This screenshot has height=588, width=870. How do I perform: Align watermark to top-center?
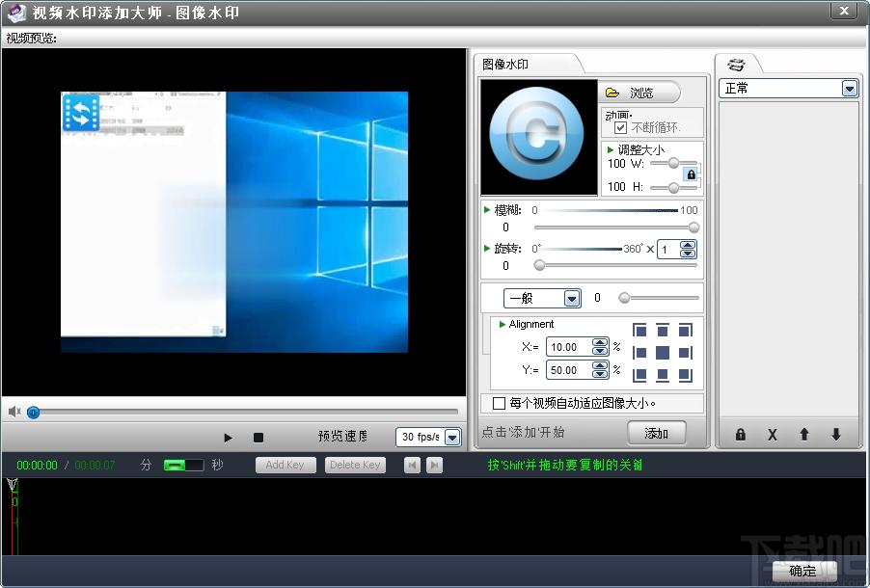point(663,331)
